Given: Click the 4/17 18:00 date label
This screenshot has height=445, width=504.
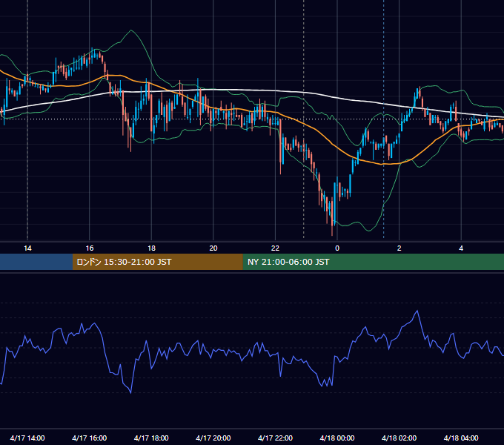Looking at the screenshot, I should click(x=151, y=438).
